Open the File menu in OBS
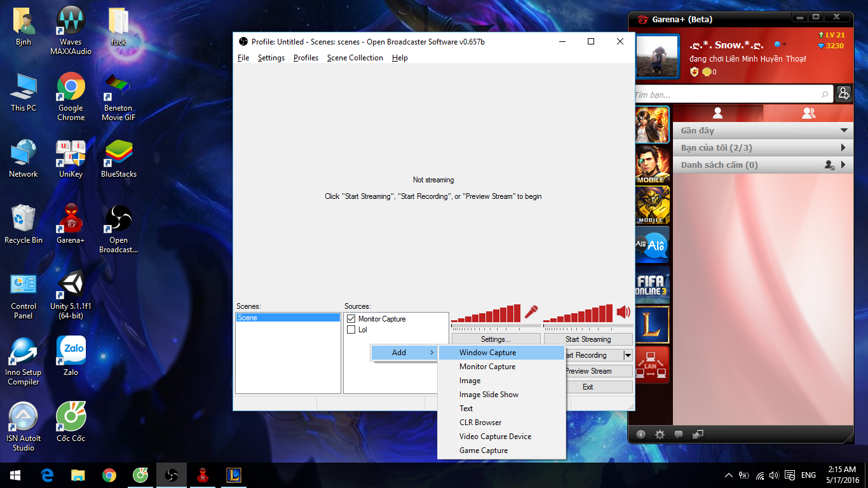The image size is (868, 488). point(243,58)
